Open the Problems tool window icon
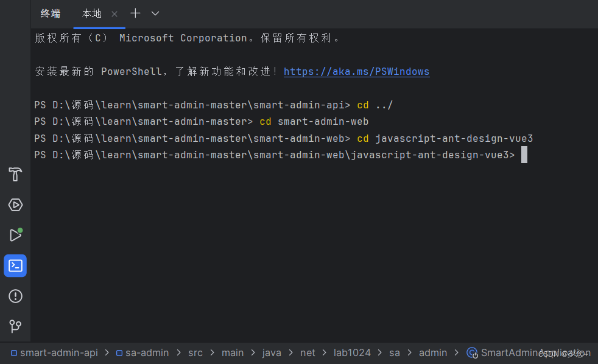Image resolution: width=598 pixels, height=364 pixels. [x=15, y=296]
